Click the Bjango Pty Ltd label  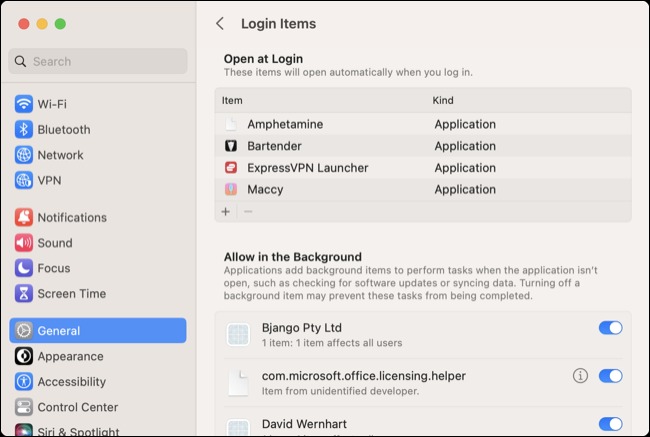point(302,328)
